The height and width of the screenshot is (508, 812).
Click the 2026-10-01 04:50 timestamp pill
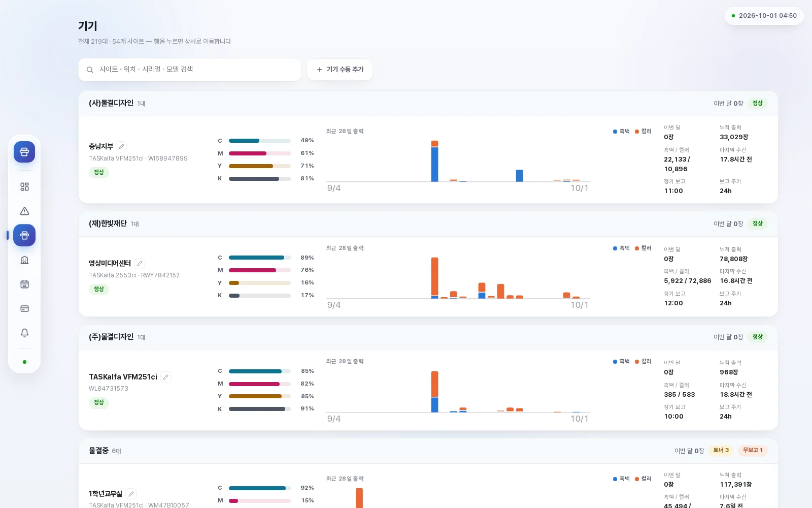[x=764, y=16]
